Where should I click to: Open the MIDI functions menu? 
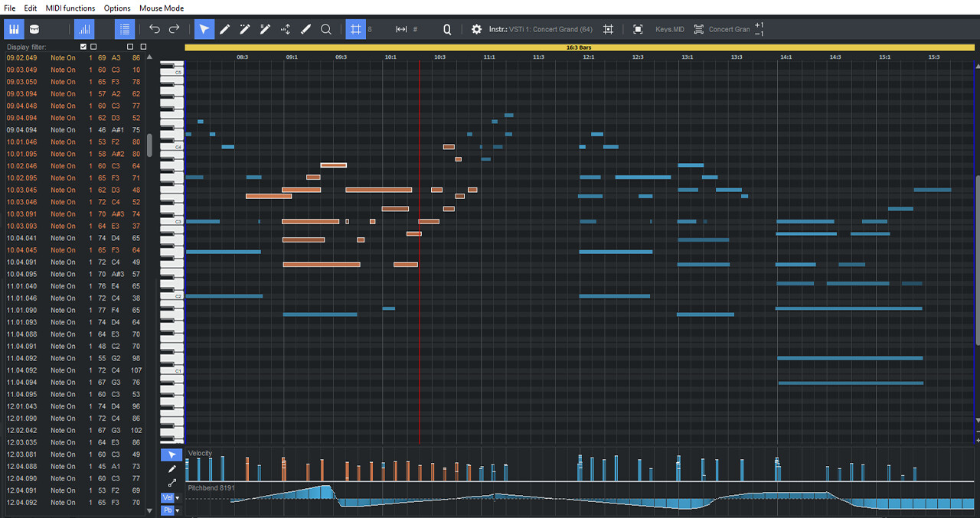click(x=70, y=8)
